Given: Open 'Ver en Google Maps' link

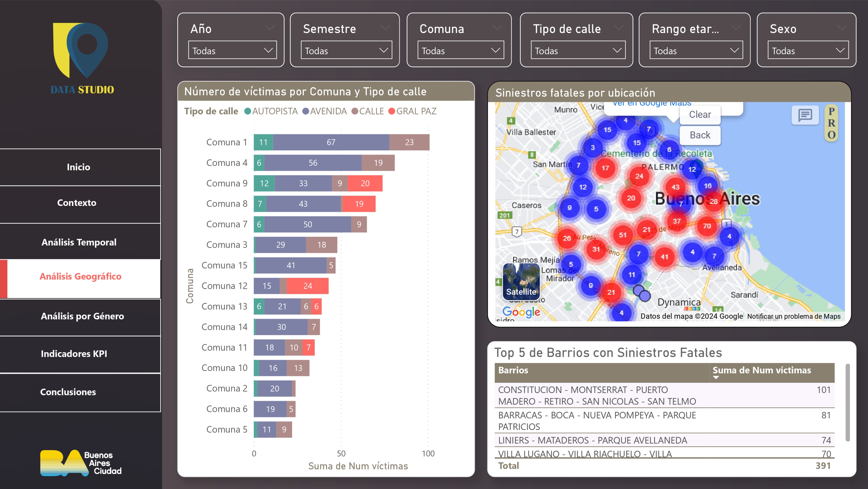Looking at the screenshot, I should point(652,104).
